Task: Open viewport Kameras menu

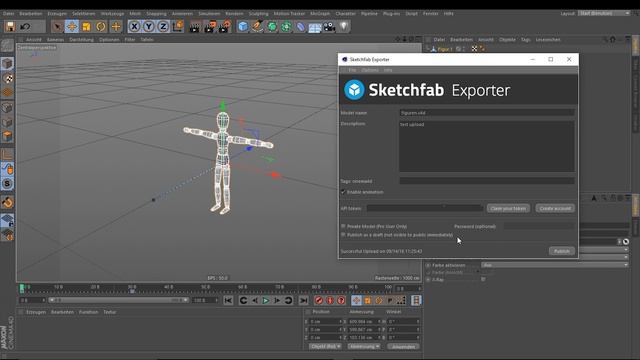Action: point(56,40)
